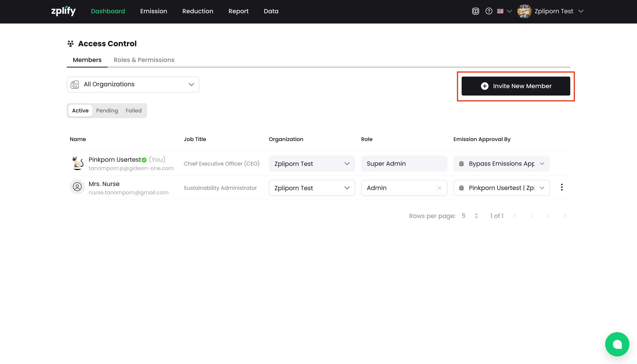
Task: Select the Active member filter
Action: pyautogui.click(x=80, y=111)
